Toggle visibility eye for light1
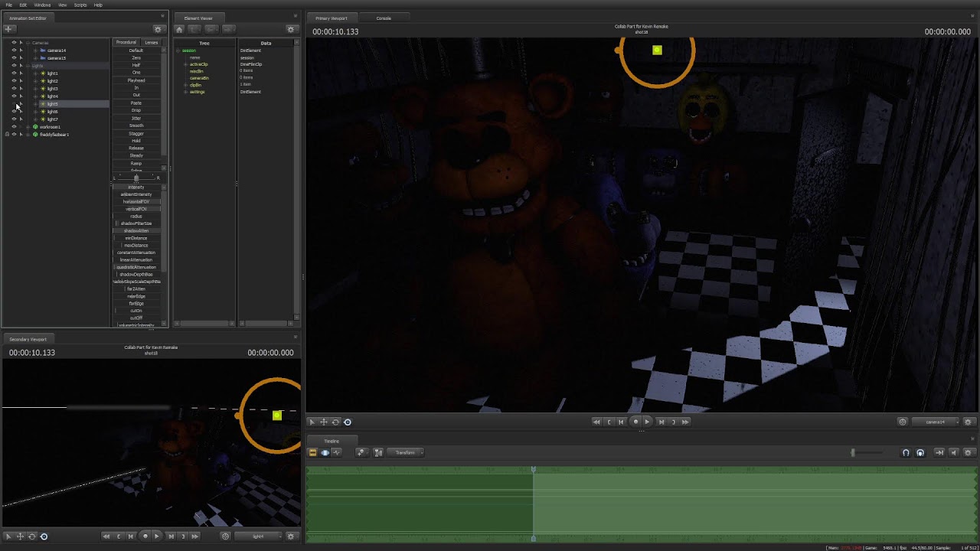 (x=14, y=73)
